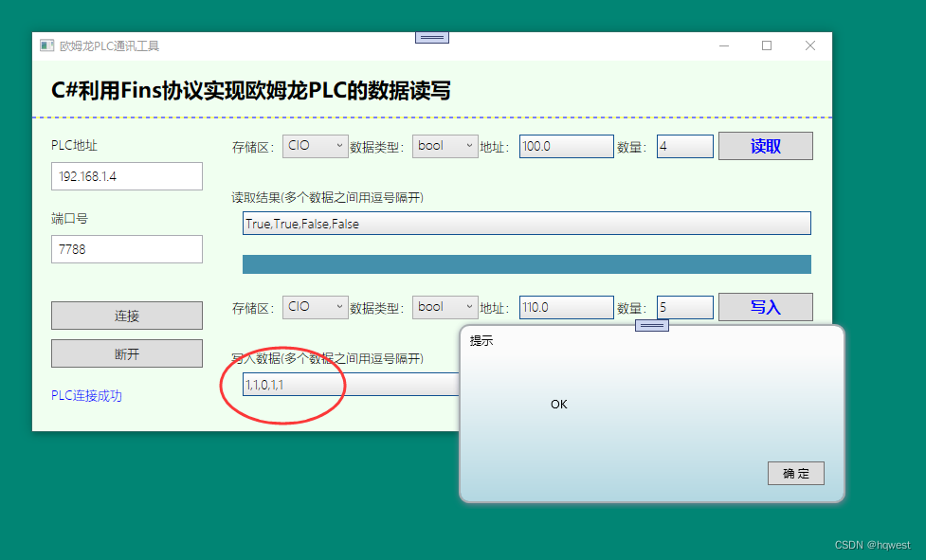
Task: Click the heading C#利用Fins协议实现欧姆龙PLC的数据读写
Action: coord(251,90)
